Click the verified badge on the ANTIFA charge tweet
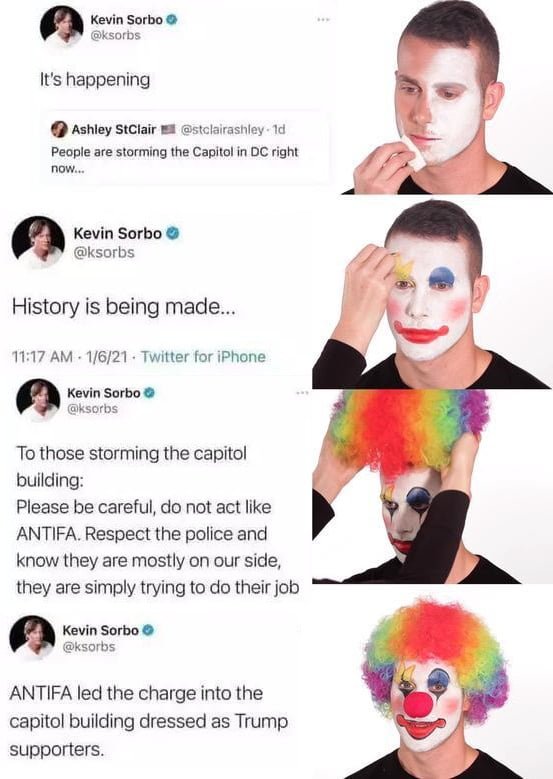Viewport: 553px width, 779px height. pos(148,630)
